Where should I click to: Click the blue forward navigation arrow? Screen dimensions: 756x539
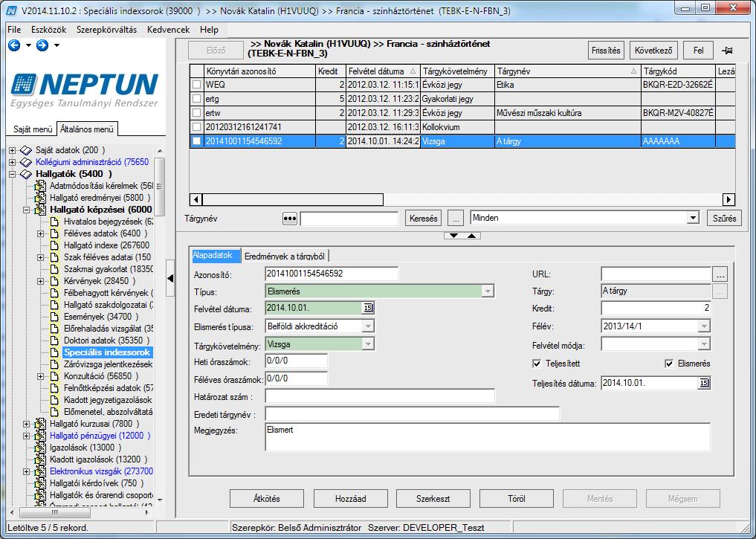pyautogui.click(x=42, y=45)
